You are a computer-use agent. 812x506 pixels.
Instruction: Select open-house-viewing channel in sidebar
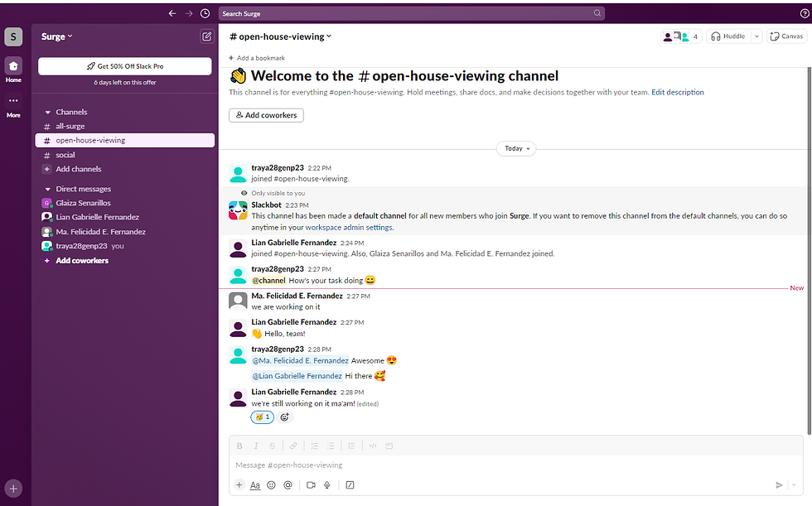(x=125, y=140)
